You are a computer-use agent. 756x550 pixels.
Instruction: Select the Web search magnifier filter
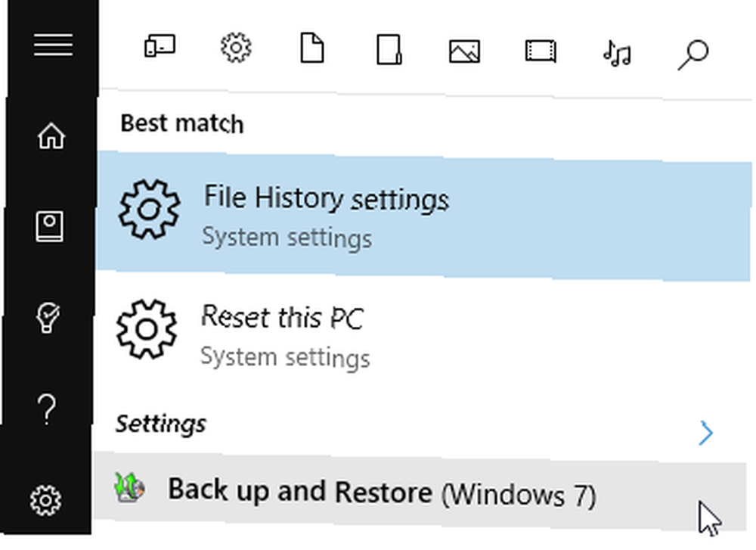[692, 54]
